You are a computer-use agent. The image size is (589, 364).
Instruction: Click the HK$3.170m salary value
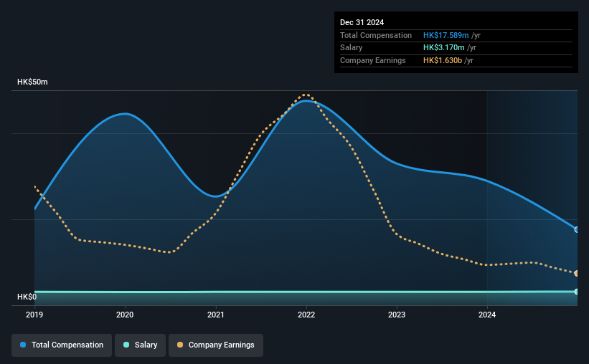[443, 48]
